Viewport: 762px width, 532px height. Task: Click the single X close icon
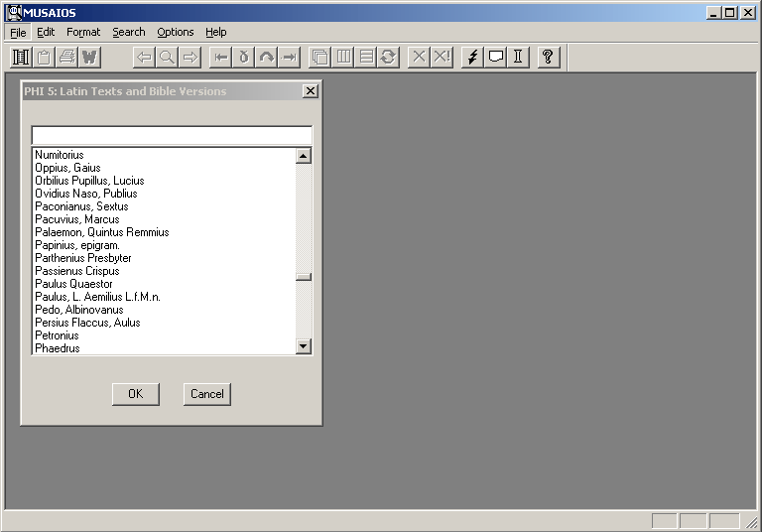click(x=419, y=58)
